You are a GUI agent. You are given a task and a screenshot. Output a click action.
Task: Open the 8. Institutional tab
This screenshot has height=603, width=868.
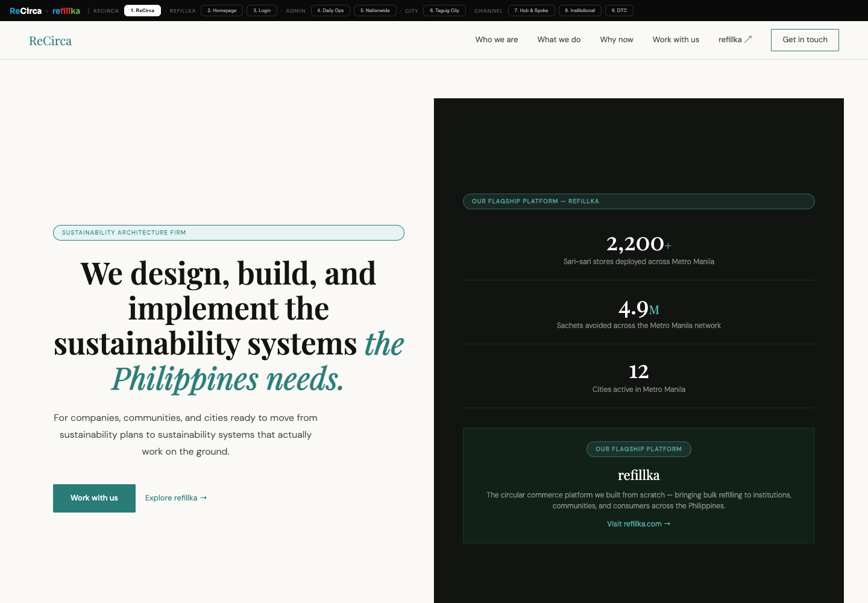580,10
